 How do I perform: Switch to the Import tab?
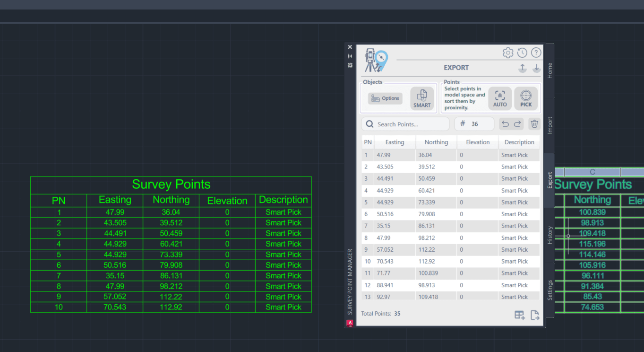[550, 125]
